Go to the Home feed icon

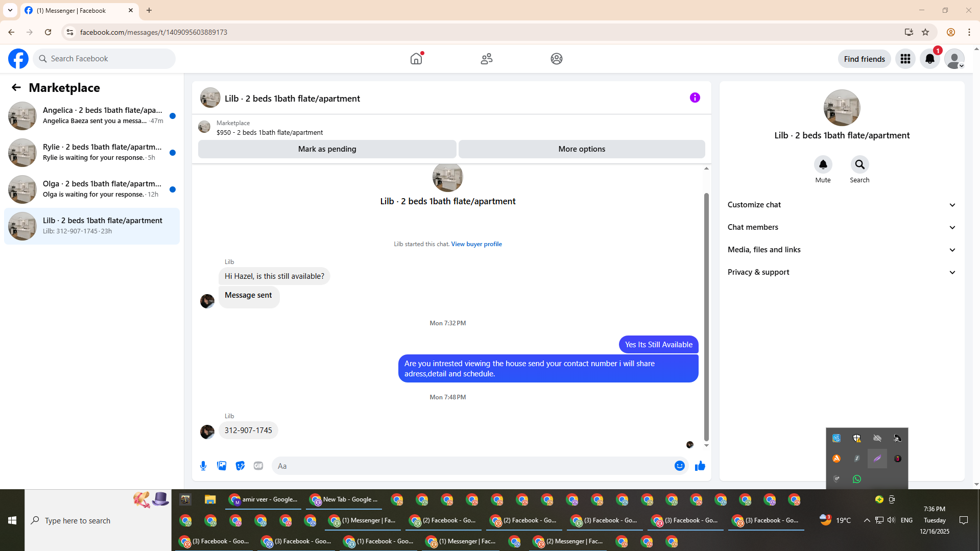click(x=416, y=59)
